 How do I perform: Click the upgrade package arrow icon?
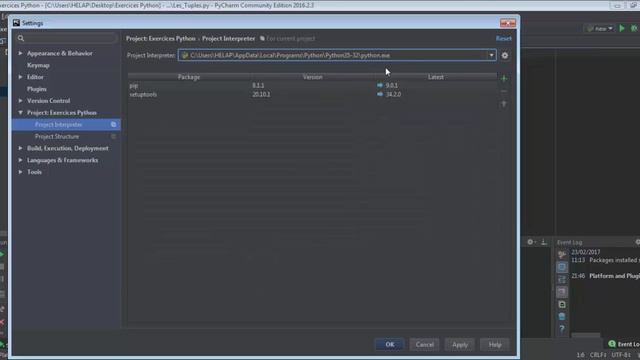click(x=504, y=104)
